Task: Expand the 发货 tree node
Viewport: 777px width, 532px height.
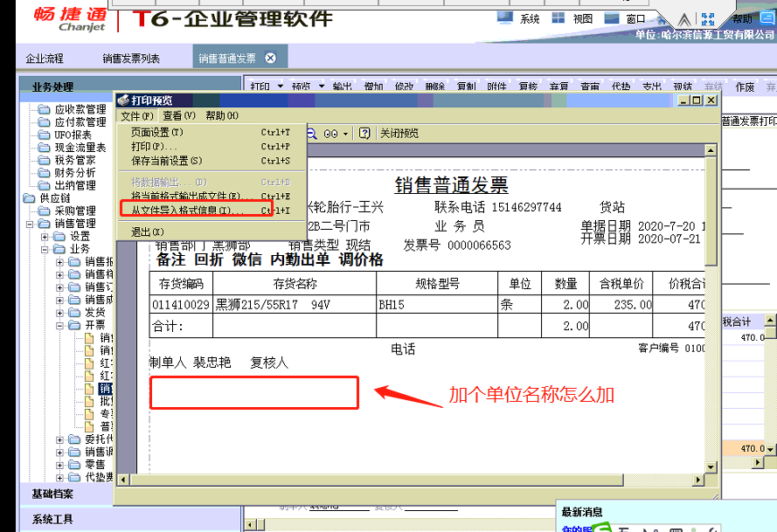Action: tap(60, 313)
